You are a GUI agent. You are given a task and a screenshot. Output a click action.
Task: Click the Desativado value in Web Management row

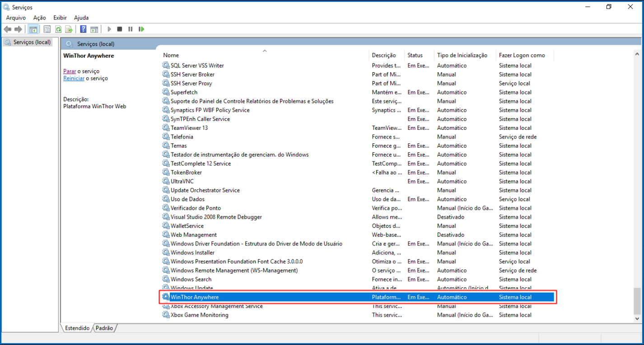pos(451,235)
